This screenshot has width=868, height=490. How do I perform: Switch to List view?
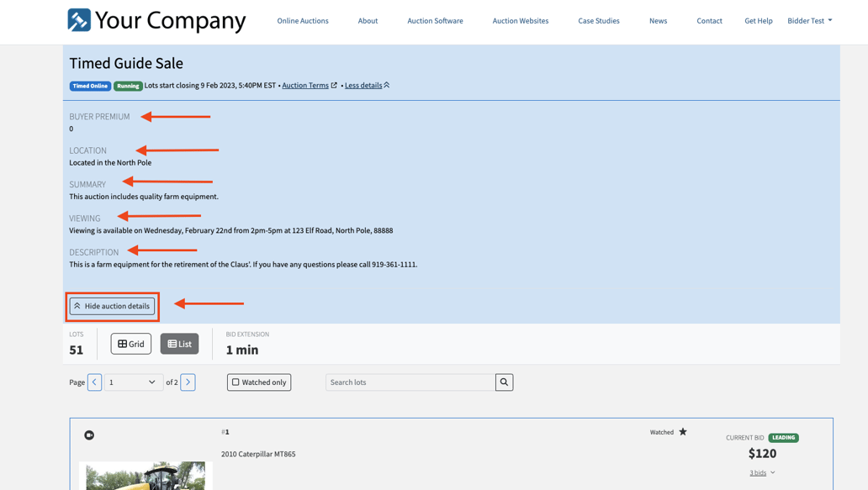click(x=179, y=344)
